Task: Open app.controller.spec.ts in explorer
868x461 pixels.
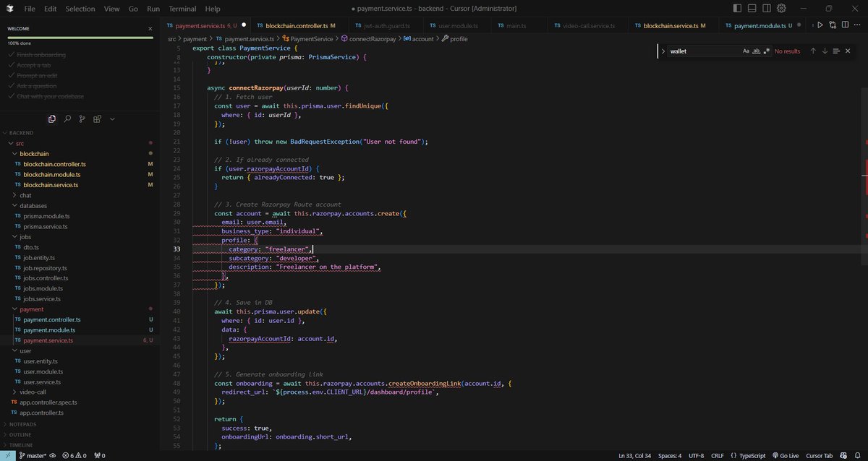Action: click(x=78, y=402)
